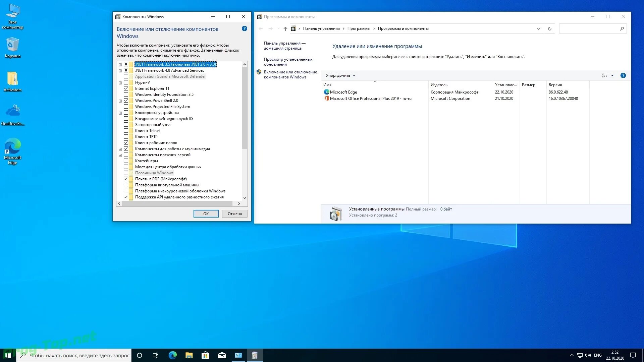
Task: Sort list by the Издатель column header
Action: tap(439, 85)
